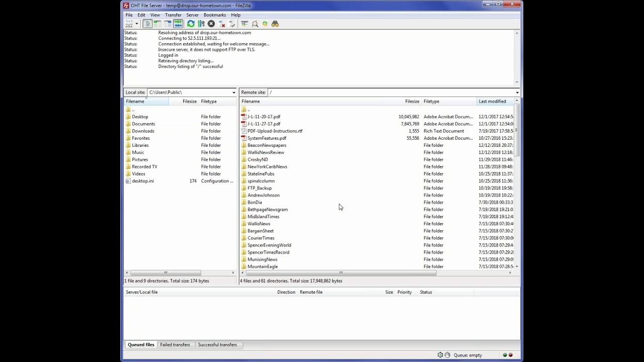
Task: Select the local Favorites folder
Action: 141,138
